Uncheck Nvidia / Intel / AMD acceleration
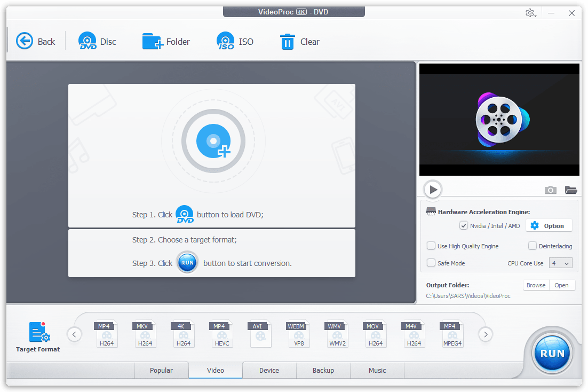This screenshot has width=588, height=392. [x=464, y=226]
